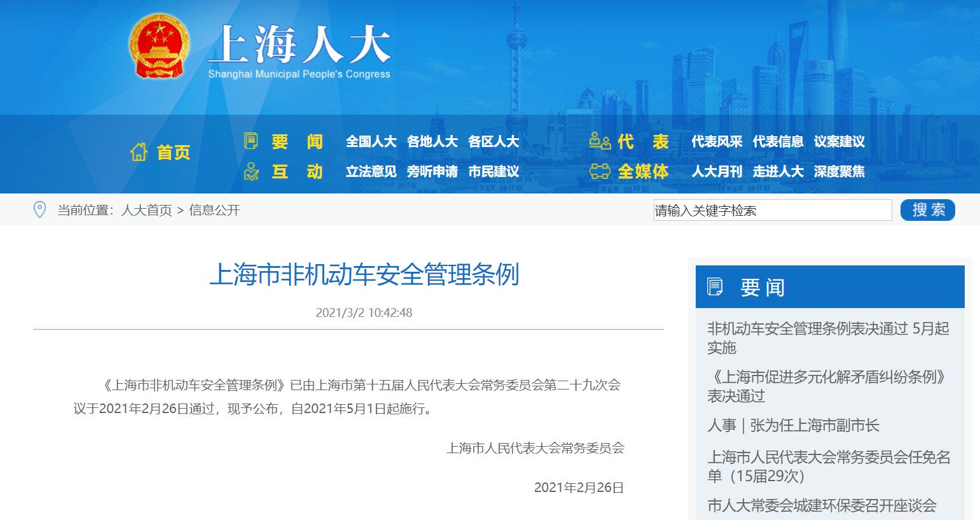Navigate to 深度聚焦
The height and width of the screenshot is (520, 980).
[x=839, y=172]
